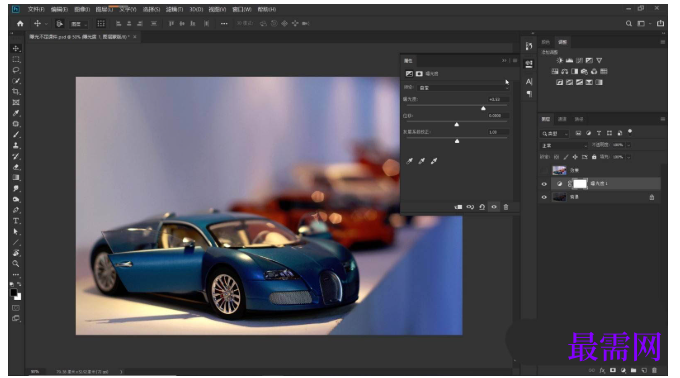This screenshot has width=680, height=378.
Task: Toggle lock transparent pixels in Layers
Action: tap(556, 157)
